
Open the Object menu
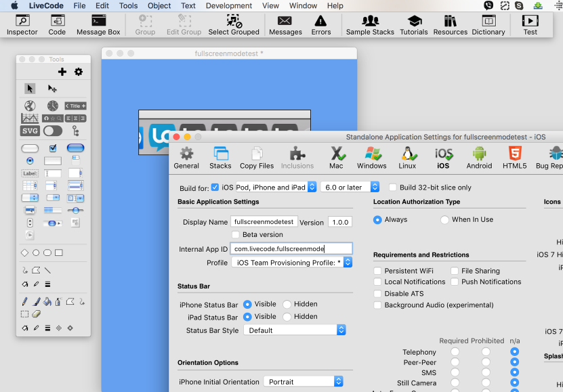[x=159, y=5]
